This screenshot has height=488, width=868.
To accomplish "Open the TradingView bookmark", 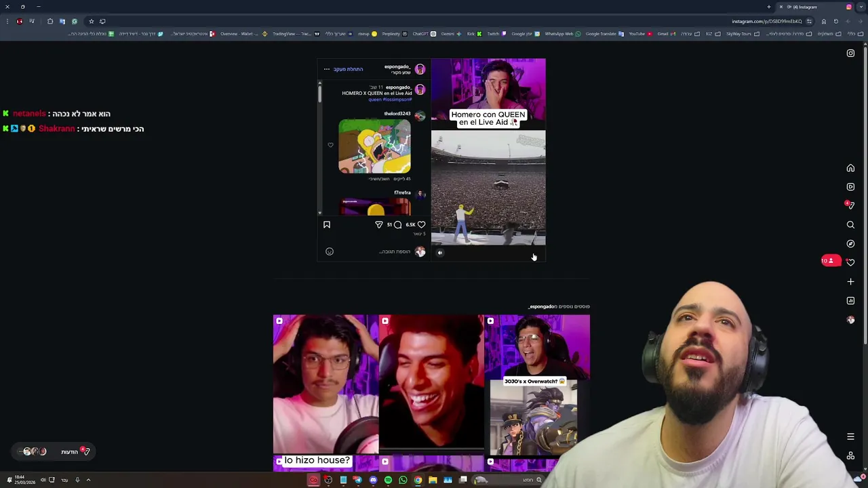I will [295, 34].
